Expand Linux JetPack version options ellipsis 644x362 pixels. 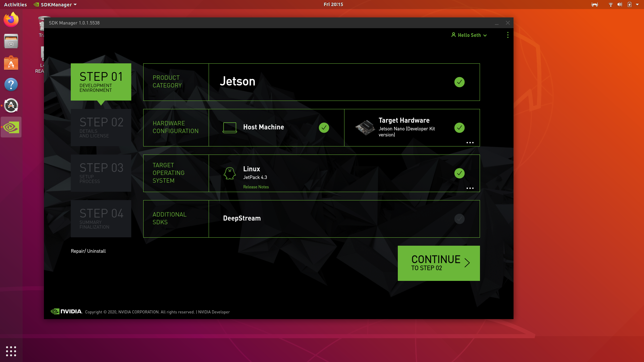[470, 188]
